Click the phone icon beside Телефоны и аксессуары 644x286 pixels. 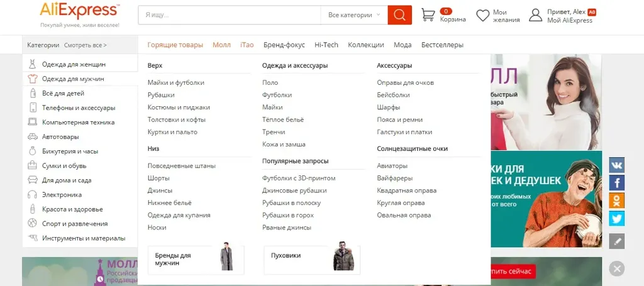[x=33, y=108]
